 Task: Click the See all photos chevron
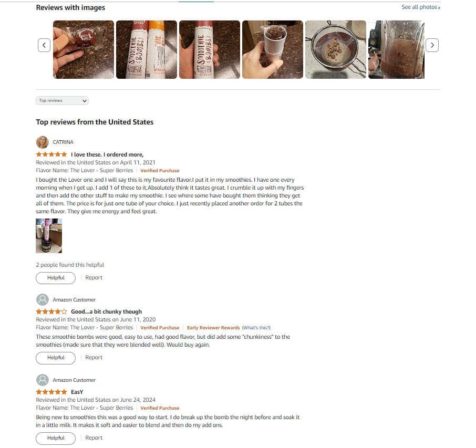click(439, 7)
